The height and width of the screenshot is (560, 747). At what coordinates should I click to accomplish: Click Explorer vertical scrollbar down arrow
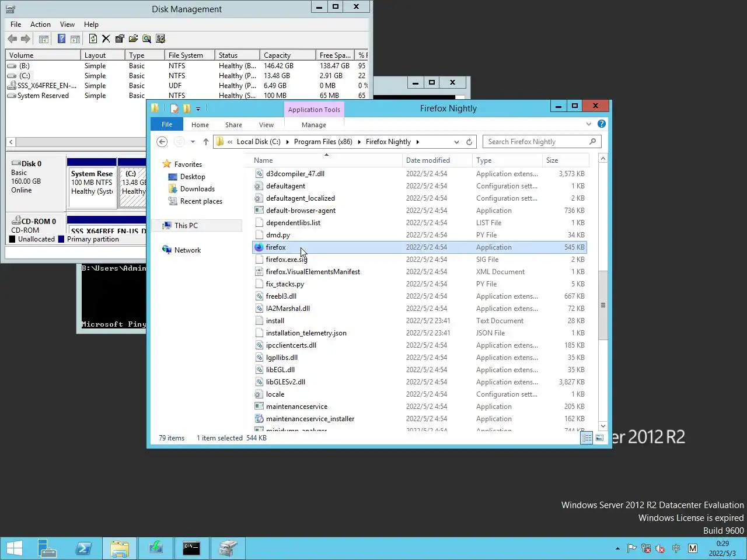tap(603, 426)
